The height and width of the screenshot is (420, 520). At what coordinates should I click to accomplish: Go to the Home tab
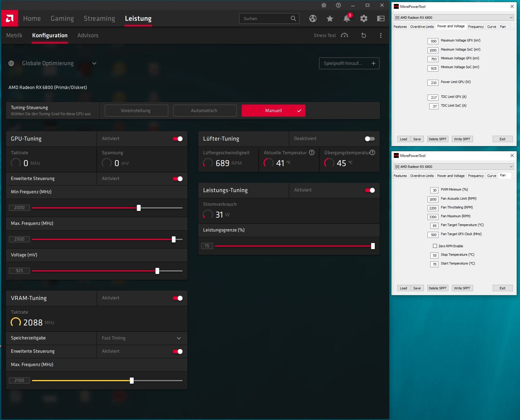click(x=32, y=18)
